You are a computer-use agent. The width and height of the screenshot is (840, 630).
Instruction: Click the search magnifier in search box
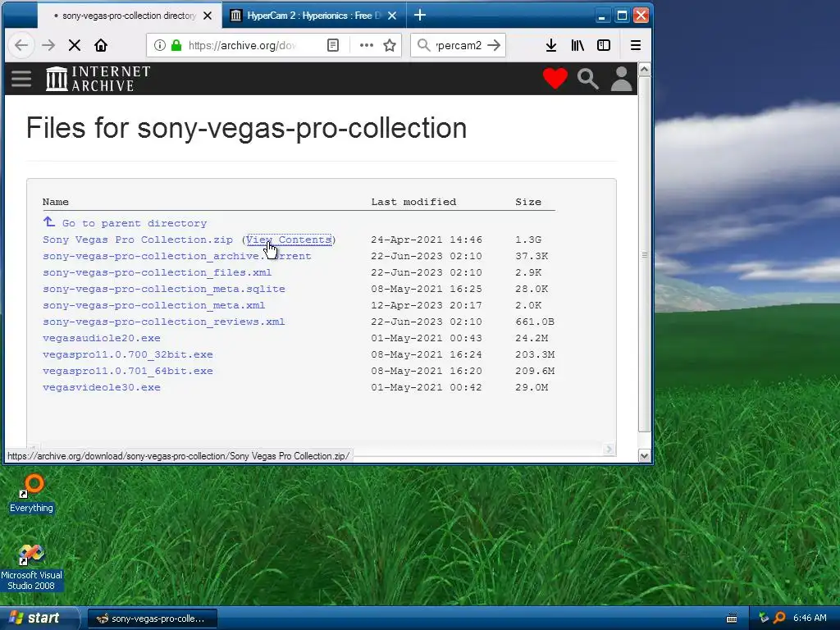tap(424, 46)
